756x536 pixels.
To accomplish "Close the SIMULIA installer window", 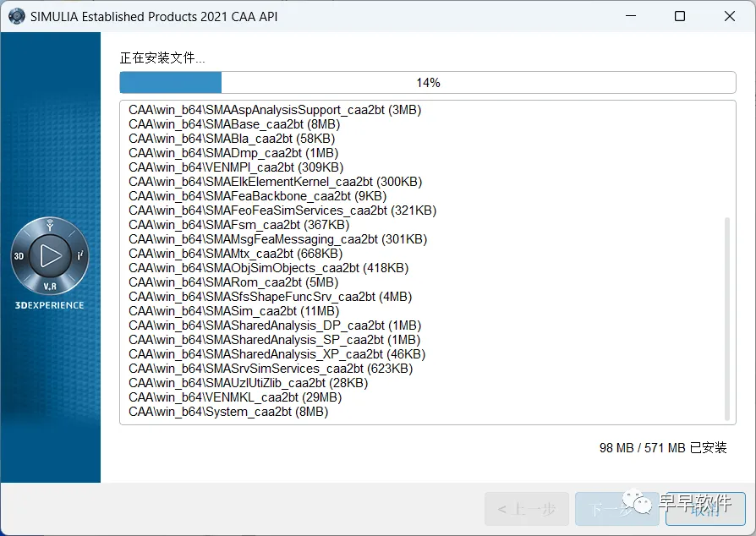I will click(x=730, y=16).
